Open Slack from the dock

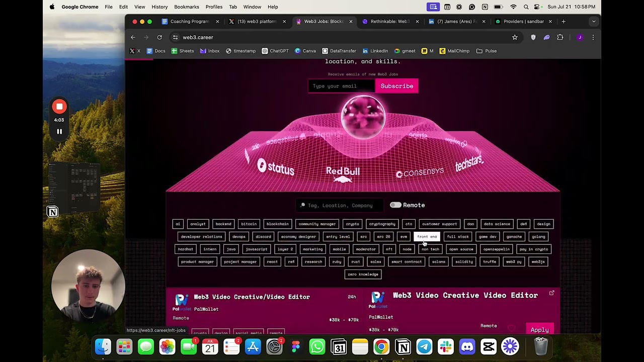point(446,347)
